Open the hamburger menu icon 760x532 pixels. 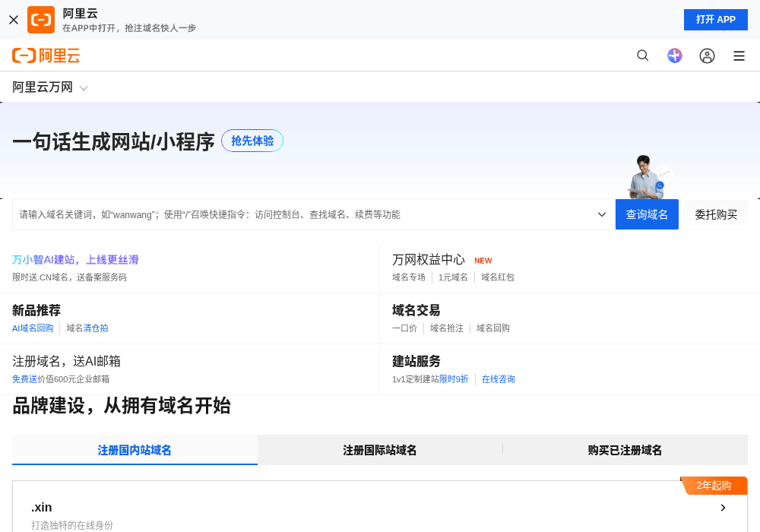click(x=739, y=56)
